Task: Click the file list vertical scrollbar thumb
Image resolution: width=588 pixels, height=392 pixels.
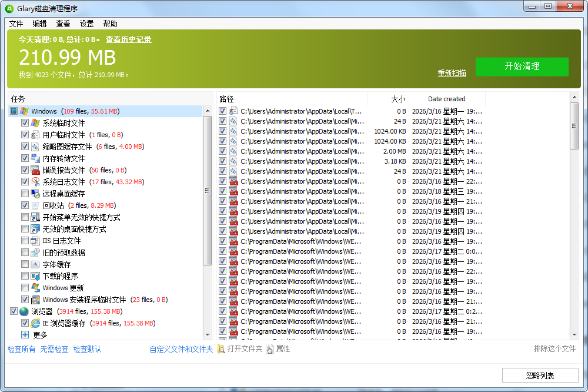Action: [x=574, y=125]
